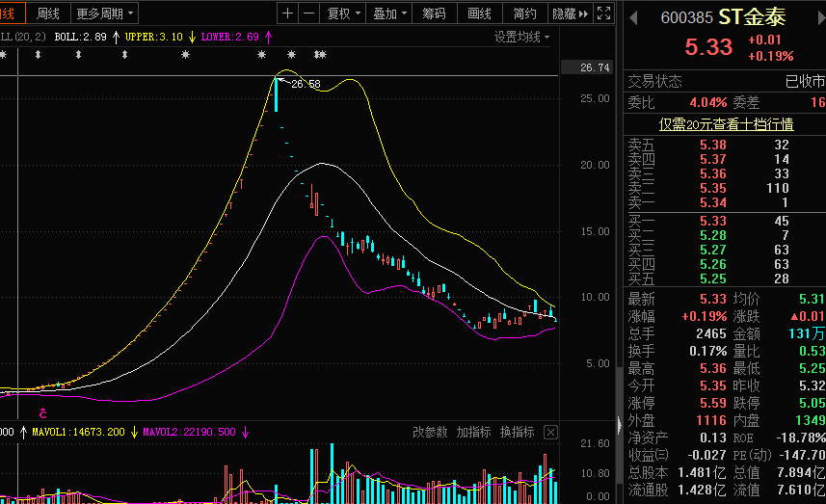Click stock name ST金泰 header
826x504 pixels.
tap(752, 17)
